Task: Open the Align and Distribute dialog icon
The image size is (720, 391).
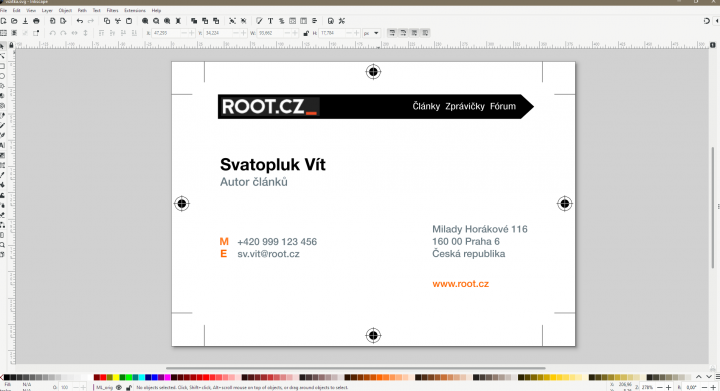Action: coord(315,21)
